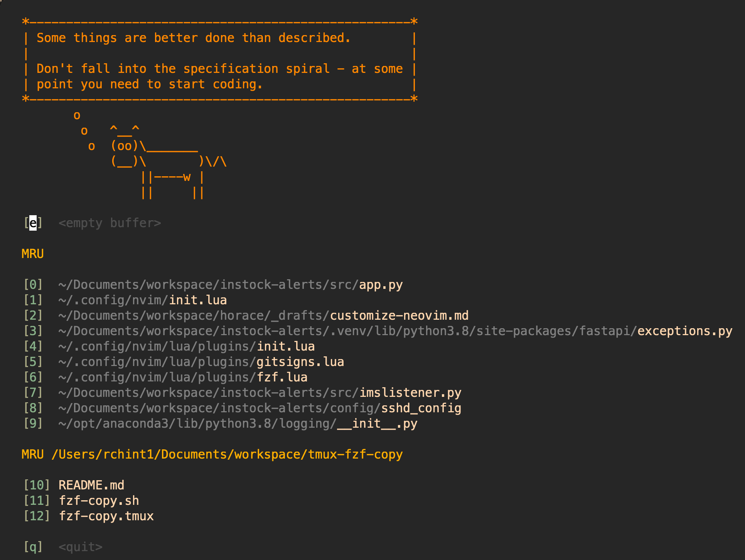Select imslistener.py in the MRU list
Viewport: 745px width, 560px height.
[242, 393]
